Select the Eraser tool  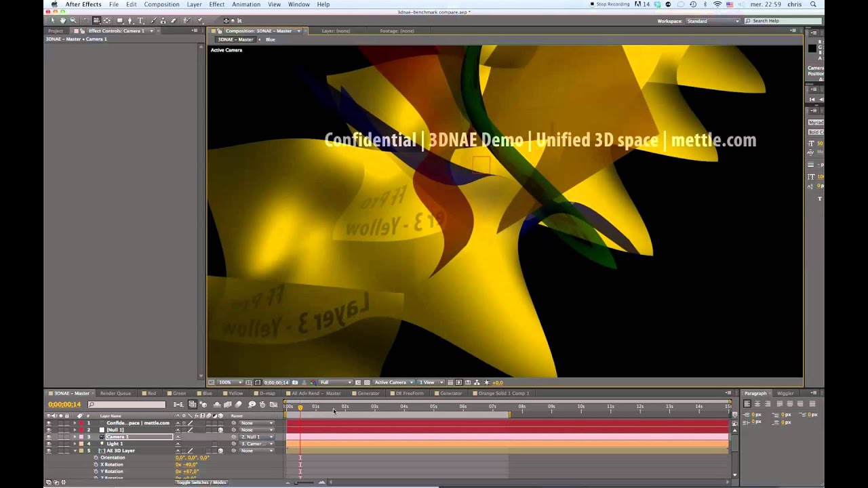tap(174, 20)
